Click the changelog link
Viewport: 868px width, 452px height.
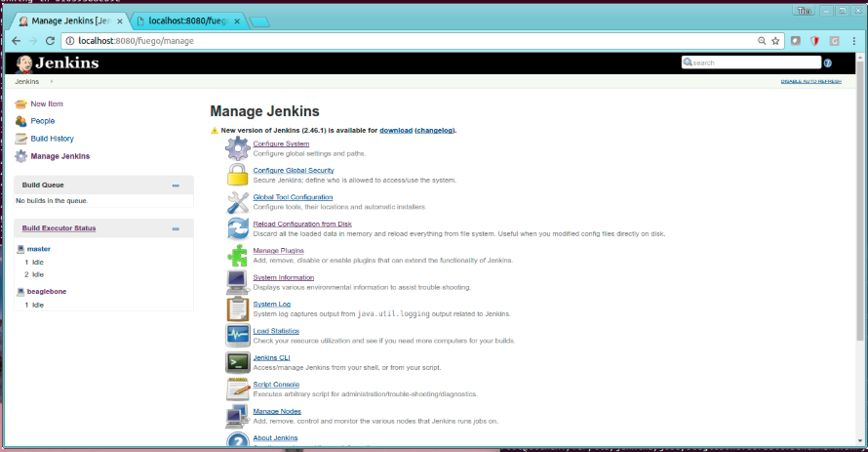point(435,130)
